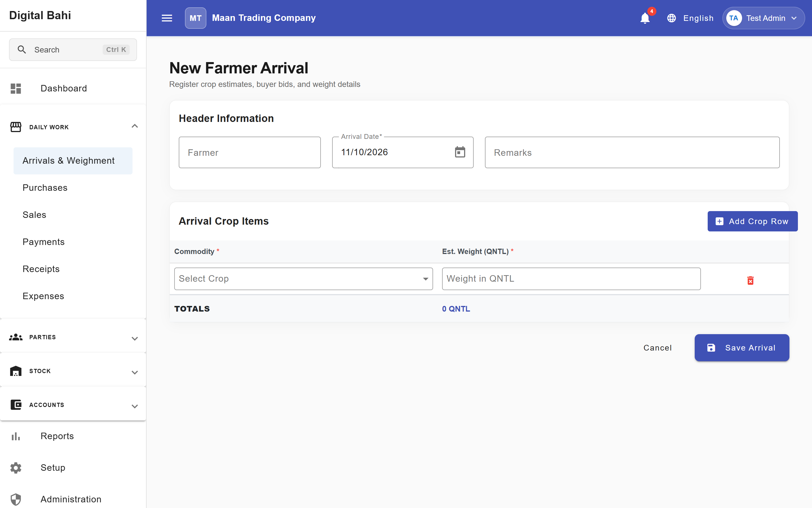Click the Est. Weight (QNTL) column header

tap(478, 251)
